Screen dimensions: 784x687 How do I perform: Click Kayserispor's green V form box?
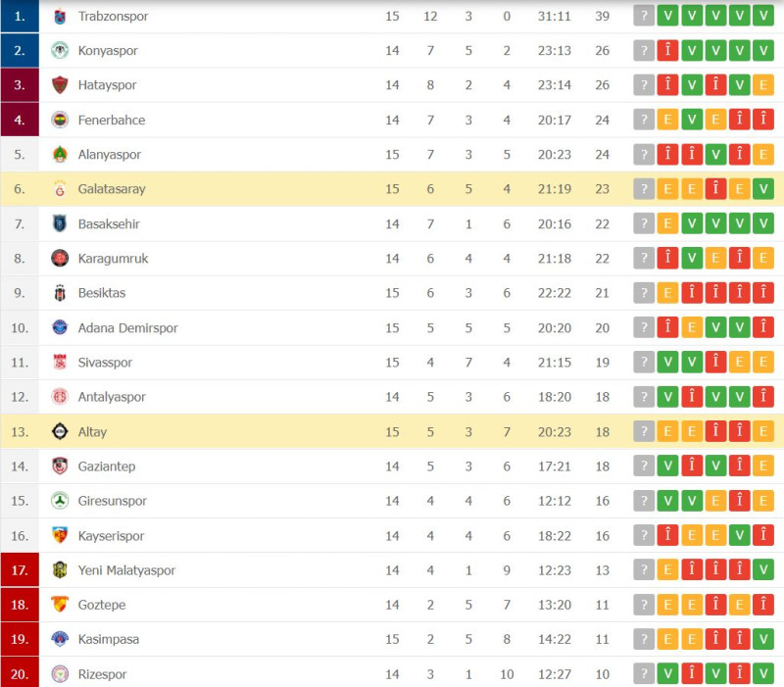tap(740, 535)
